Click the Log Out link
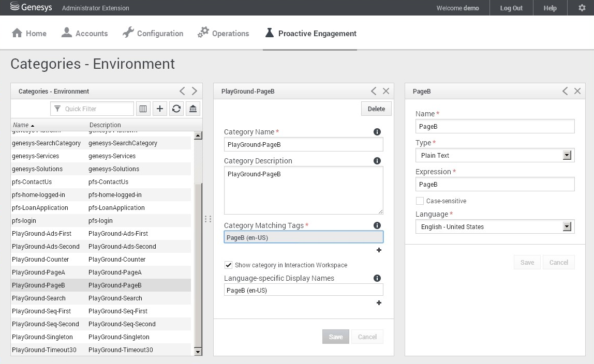Screen dimensions: 594x364 (x=511, y=8)
